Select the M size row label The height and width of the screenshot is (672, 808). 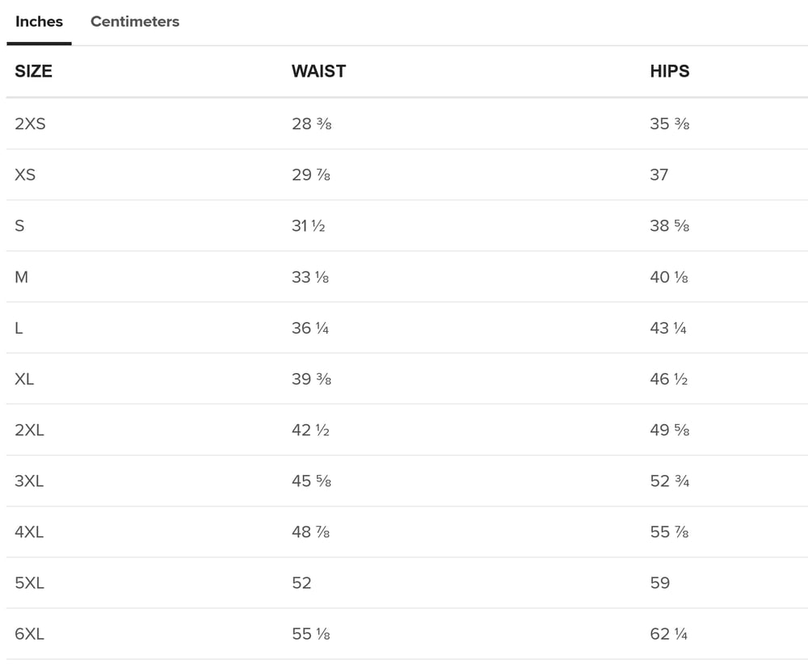(x=21, y=277)
